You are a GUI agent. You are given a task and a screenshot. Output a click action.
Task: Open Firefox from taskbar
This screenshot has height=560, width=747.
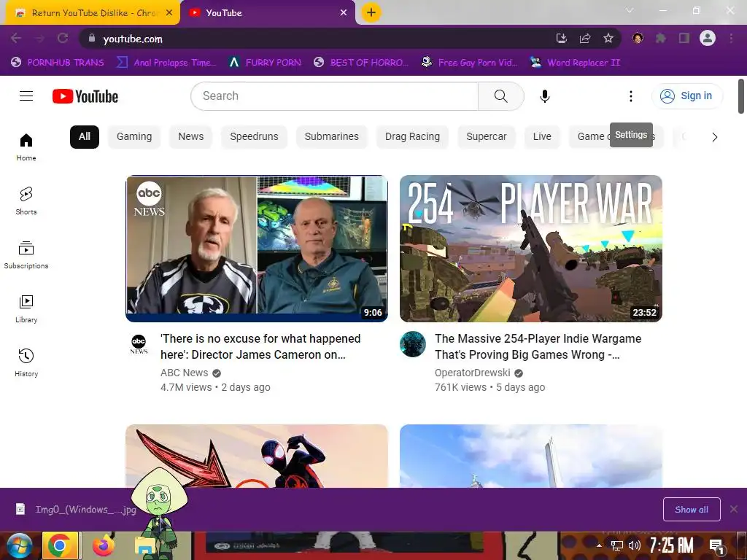[103, 545]
